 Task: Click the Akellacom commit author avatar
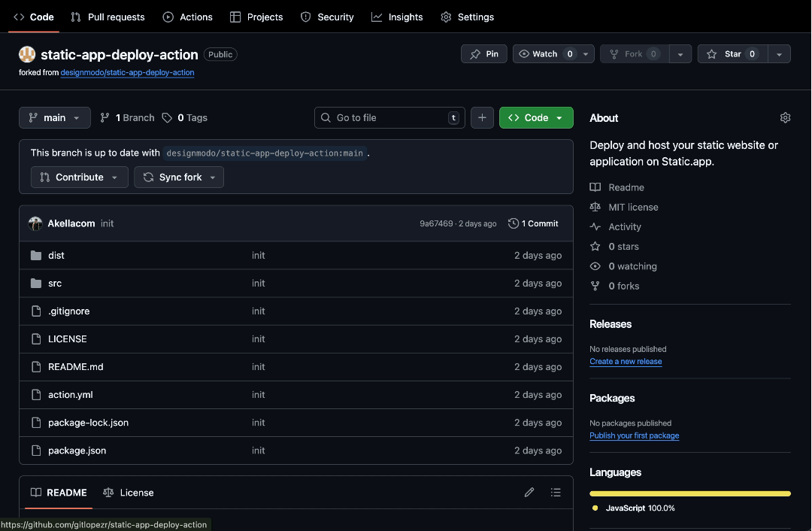(x=35, y=223)
